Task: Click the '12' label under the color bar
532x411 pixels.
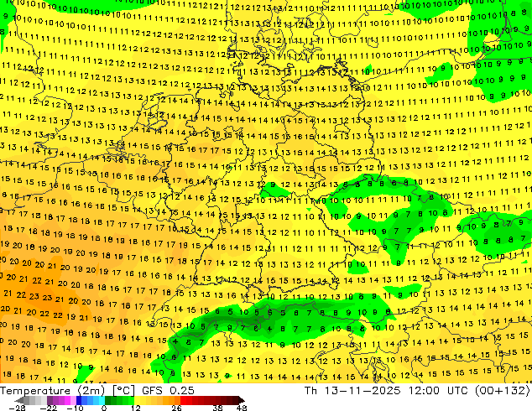Action: [136, 408]
